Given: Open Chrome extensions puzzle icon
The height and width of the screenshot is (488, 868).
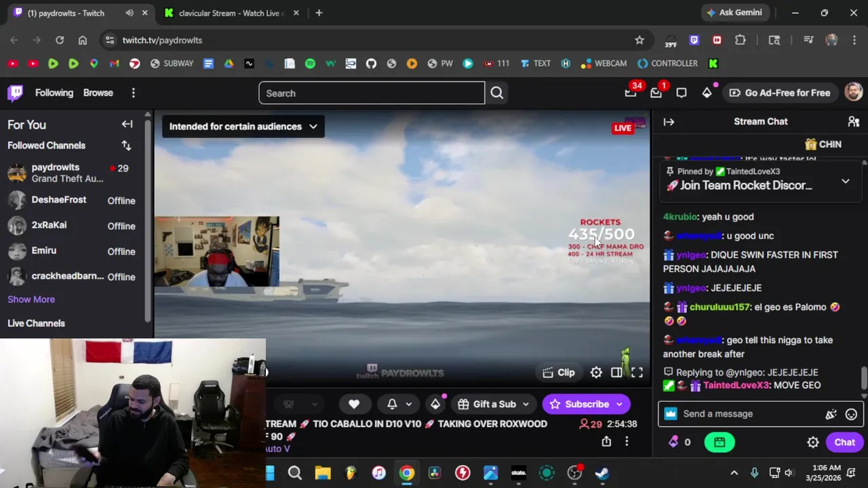Looking at the screenshot, I should 741,40.
